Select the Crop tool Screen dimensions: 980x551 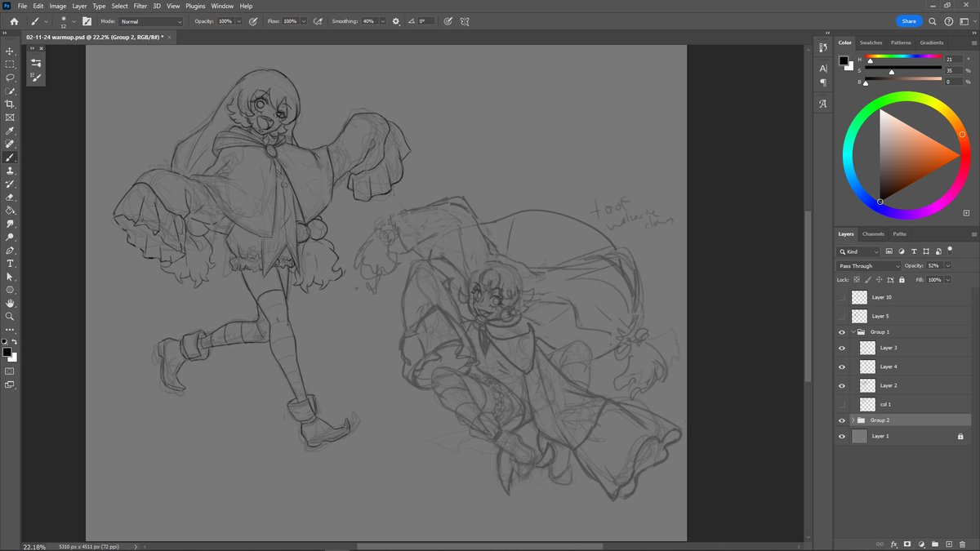click(10, 104)
